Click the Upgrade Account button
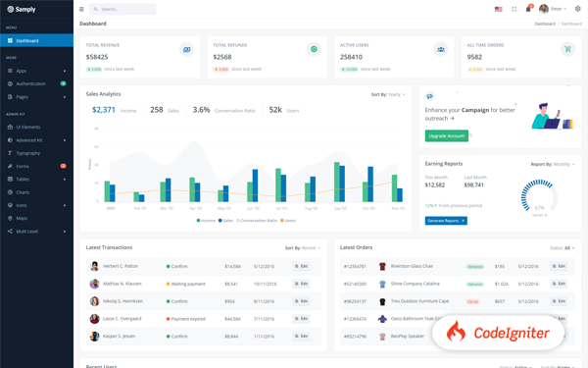Image resolution: width=588 pixels, height=368 pixels. pos(447,136)
